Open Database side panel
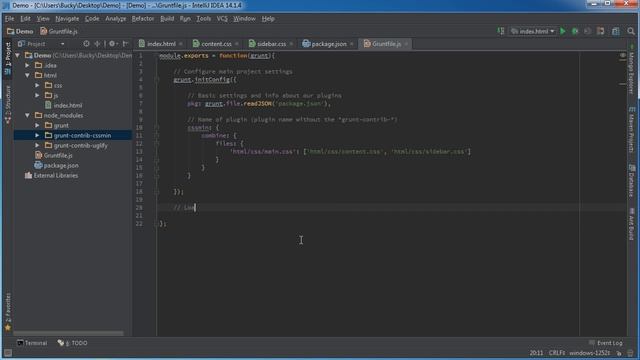640x360 pixels. tap(631, 180)
